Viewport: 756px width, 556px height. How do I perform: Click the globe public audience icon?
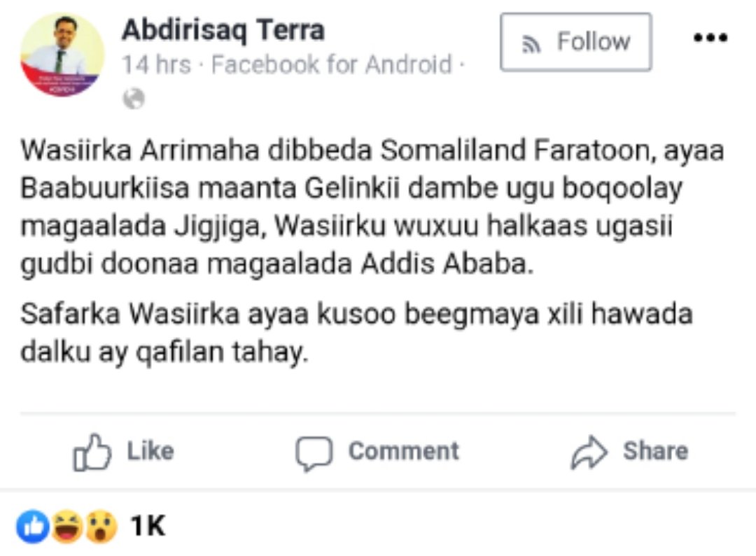(x=134, y=99)
